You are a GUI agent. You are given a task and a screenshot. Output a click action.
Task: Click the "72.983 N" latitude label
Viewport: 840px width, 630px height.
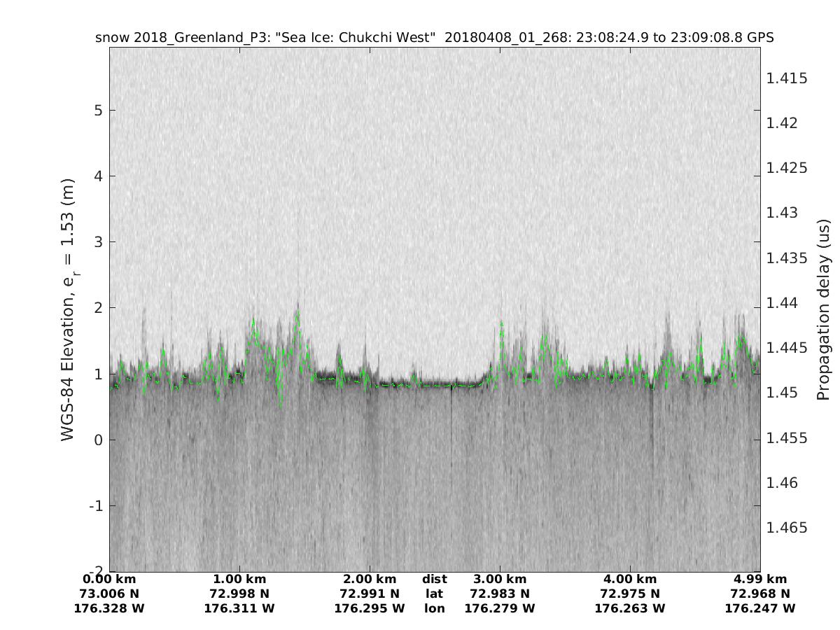(x=500, y=594)
